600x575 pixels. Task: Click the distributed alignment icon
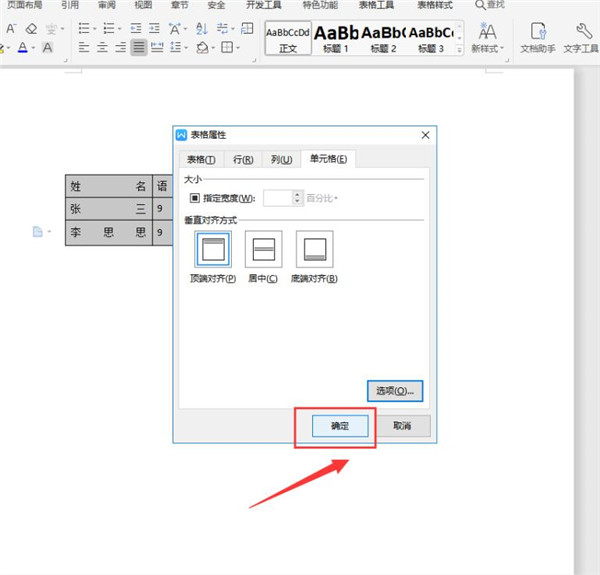click(157, 47)
